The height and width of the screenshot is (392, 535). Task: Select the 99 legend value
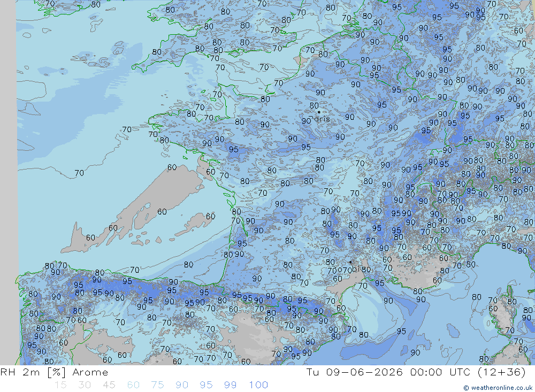tap(230, 385)
